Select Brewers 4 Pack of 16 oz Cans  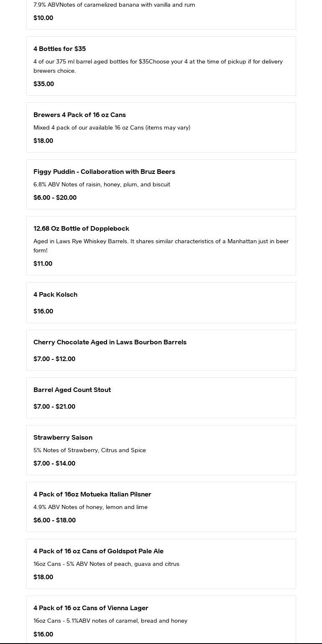click(79, 115)
